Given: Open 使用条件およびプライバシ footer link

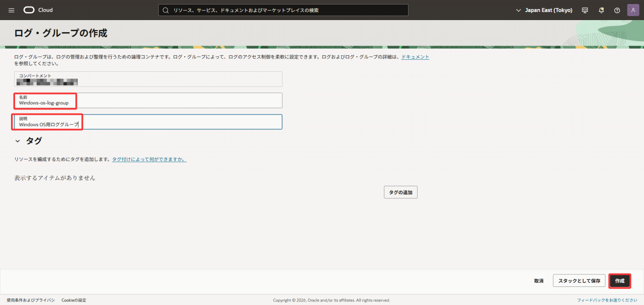Looking at the screenshot, I should (31, 300).
